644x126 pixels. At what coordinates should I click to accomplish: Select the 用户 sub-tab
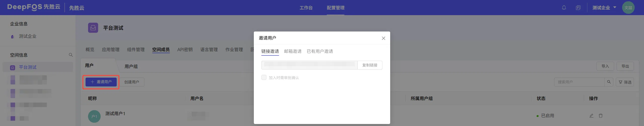[89, 66]
